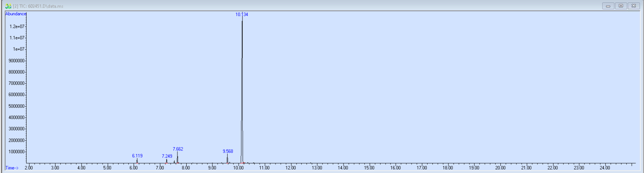Click the 10.00 time axis value
Viewport: 644px width, 173px height.
tap(238, 168)
